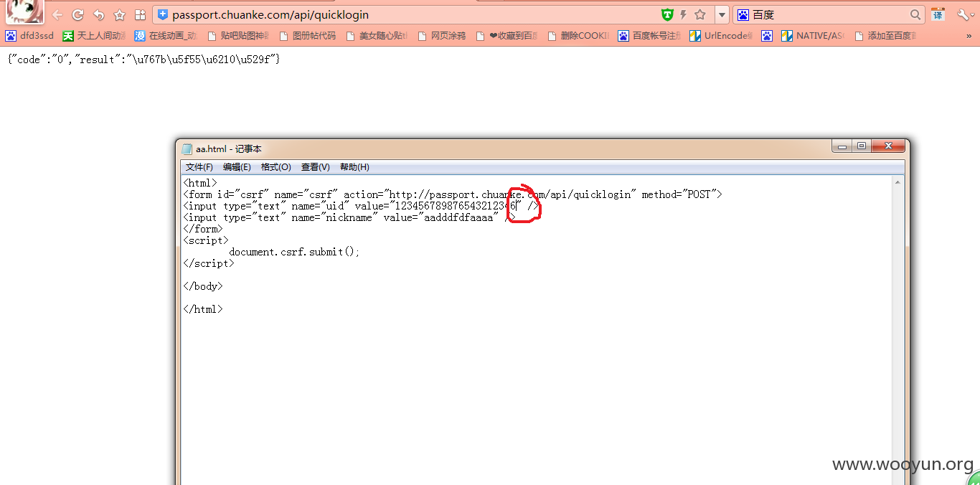Open the 收藏到百度 bookmark
The width and height of the screenshot is (980, 485).
pos(507,36)
